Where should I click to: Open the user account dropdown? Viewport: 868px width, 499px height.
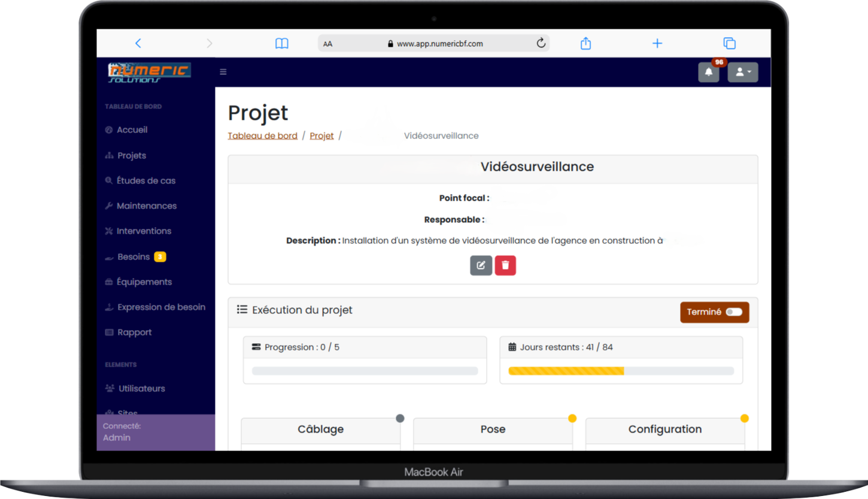(x=742, y=72)
